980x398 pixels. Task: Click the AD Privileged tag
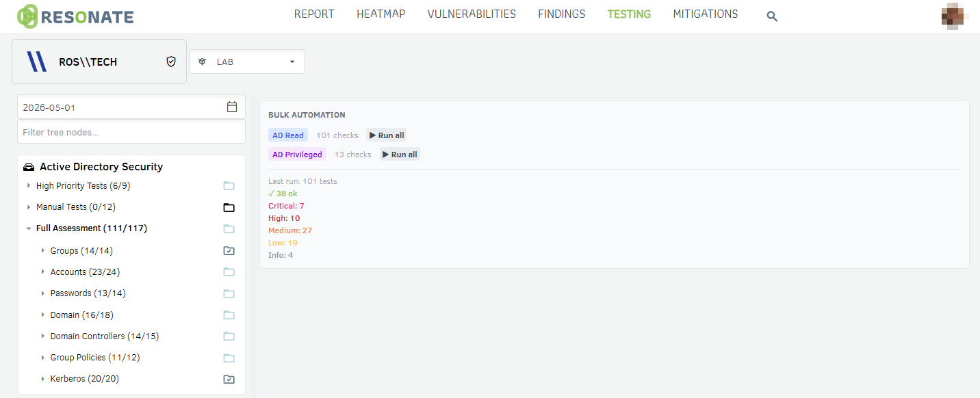(x=297, y=155)
